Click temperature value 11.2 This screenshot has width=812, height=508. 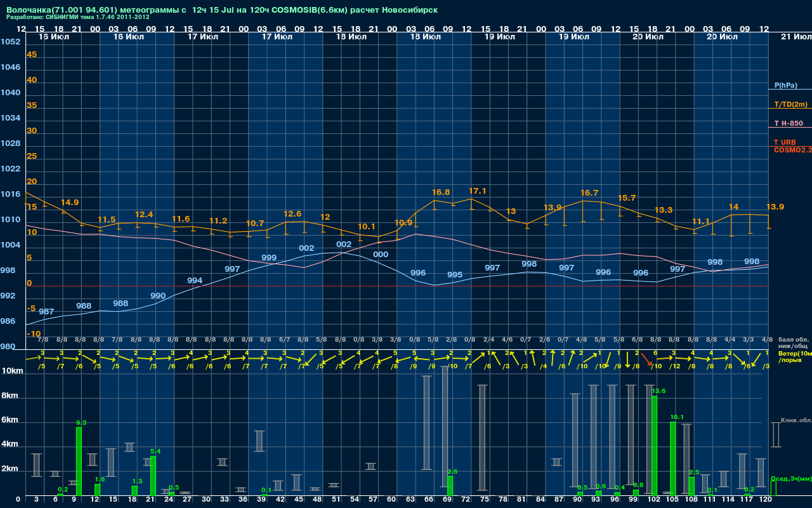click(218, 221)
